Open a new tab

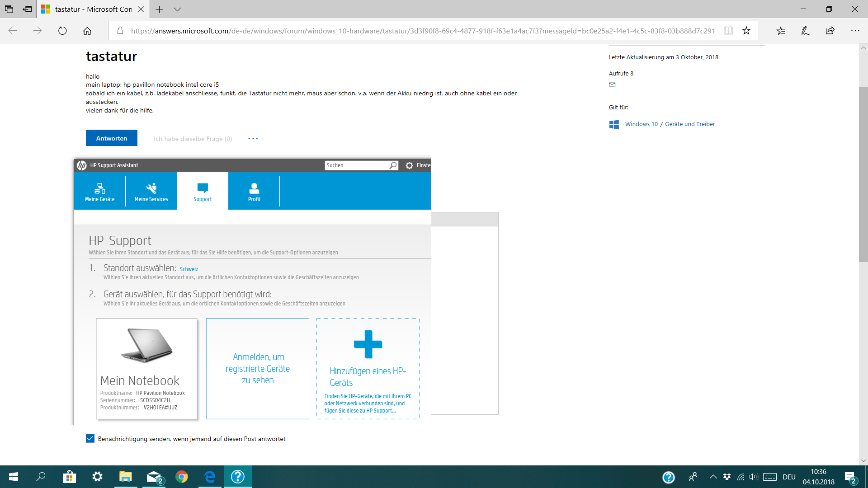click(160, 9)
